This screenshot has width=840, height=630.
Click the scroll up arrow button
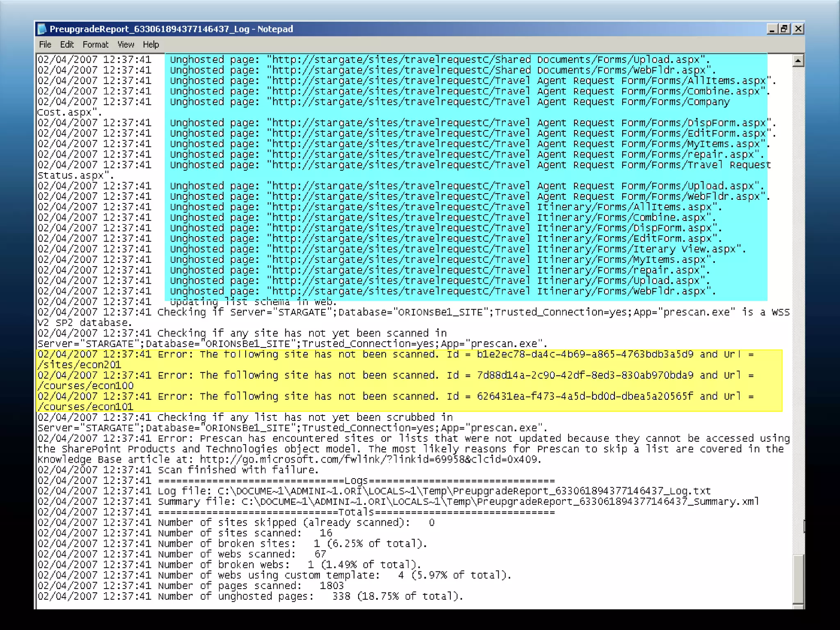(x=798, y=61)
